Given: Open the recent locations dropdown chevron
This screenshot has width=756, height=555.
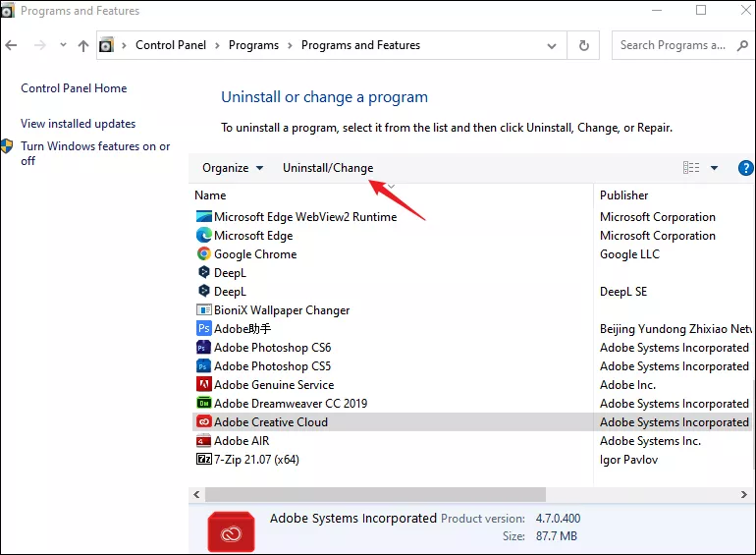Looking at the screenshot, I should (63, 45).
